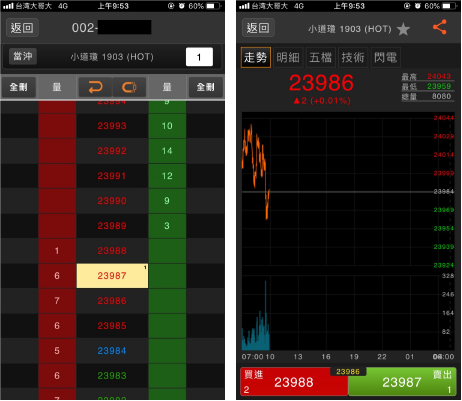Tap the back button on left order screen
The image size is (462, 401).
pos(22,28)
